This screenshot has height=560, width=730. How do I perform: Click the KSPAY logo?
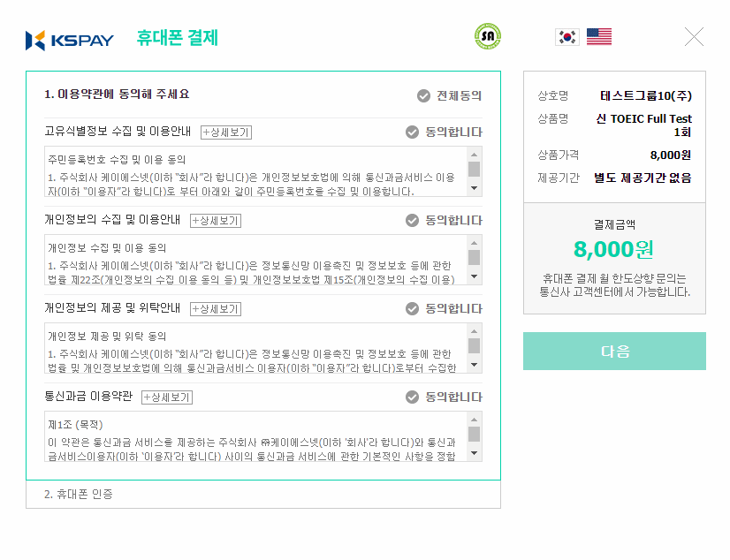click(69, 40)
